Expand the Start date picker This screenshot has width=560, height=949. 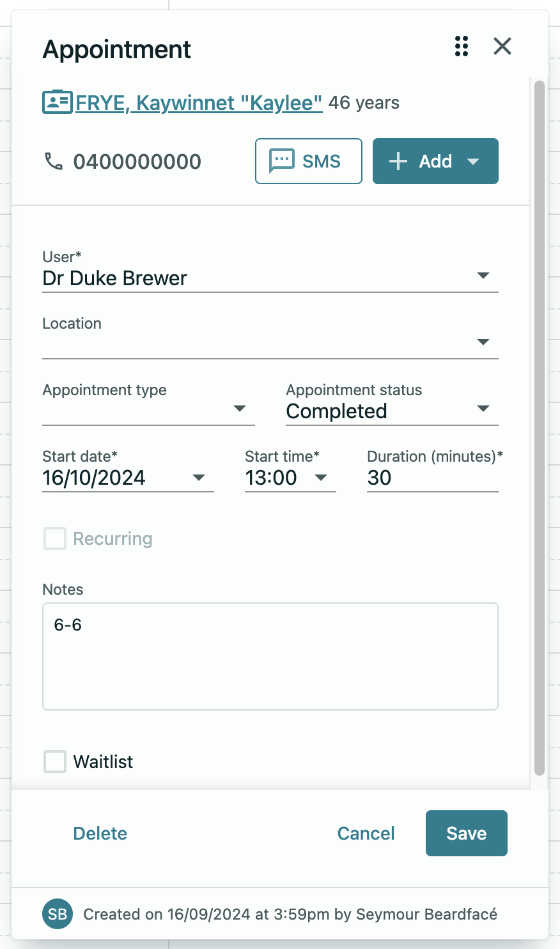199,477
